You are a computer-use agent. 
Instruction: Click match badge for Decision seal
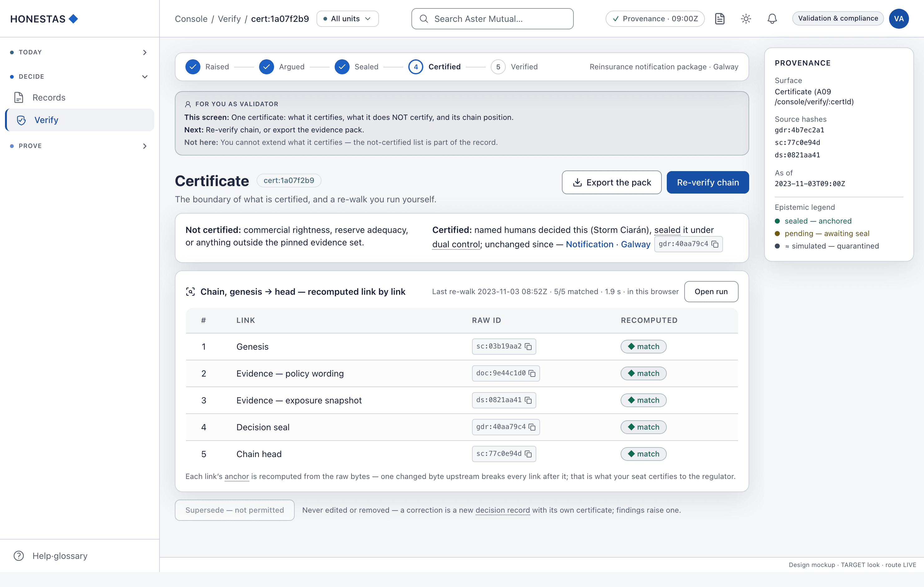(x=643, y=427)
